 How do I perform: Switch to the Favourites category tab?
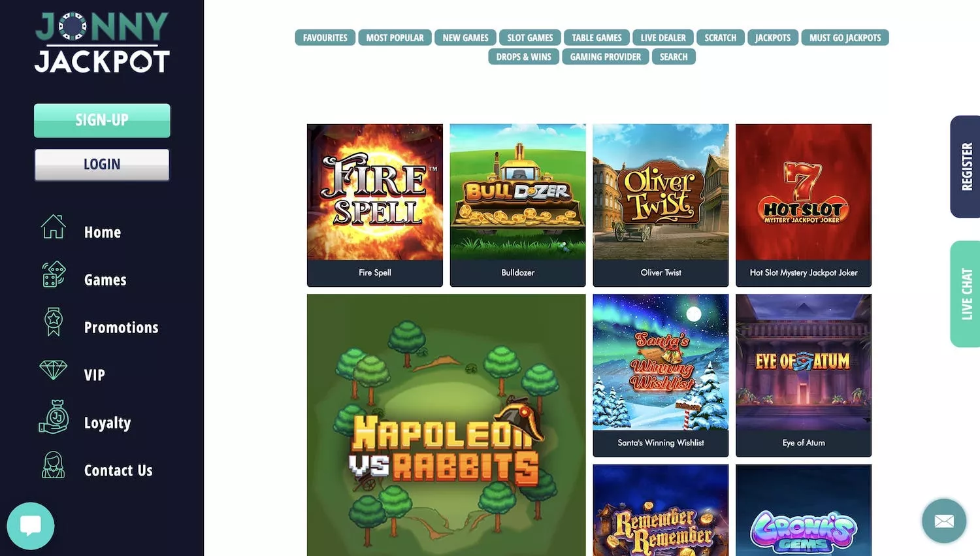325,38
